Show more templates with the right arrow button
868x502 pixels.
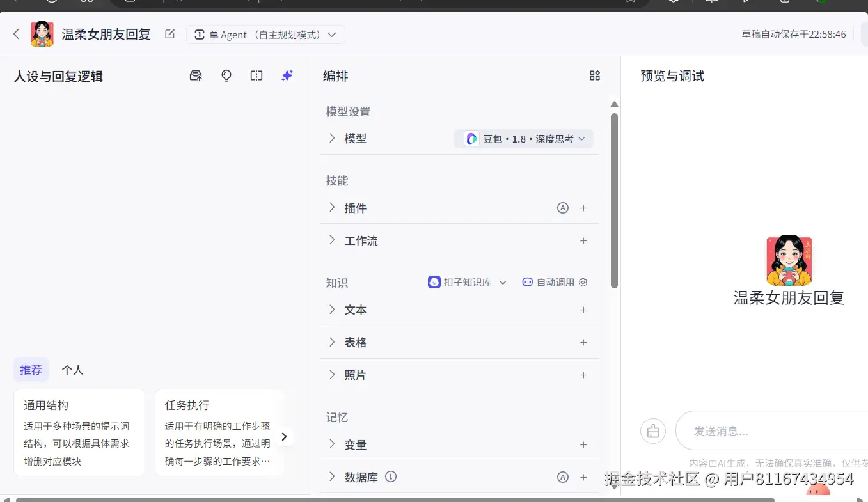click(x=285, y=437)
